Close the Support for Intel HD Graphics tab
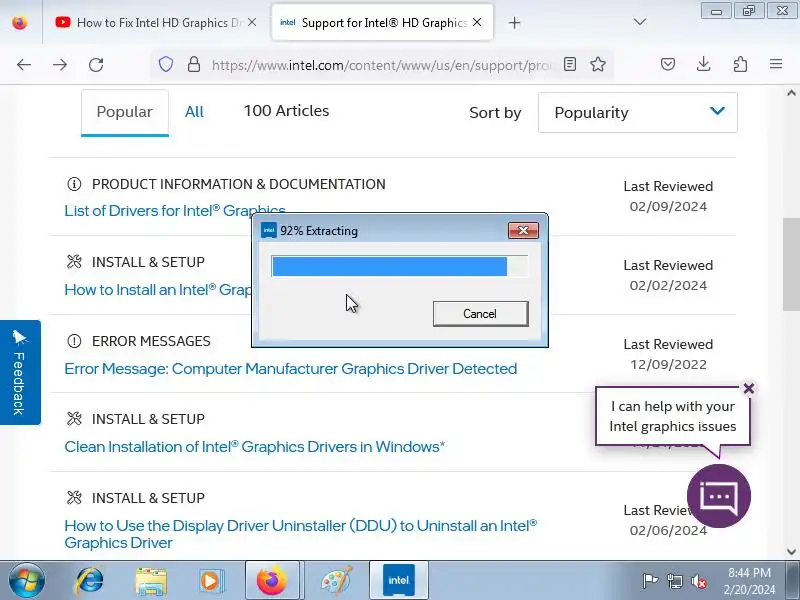 pos(477,22)
